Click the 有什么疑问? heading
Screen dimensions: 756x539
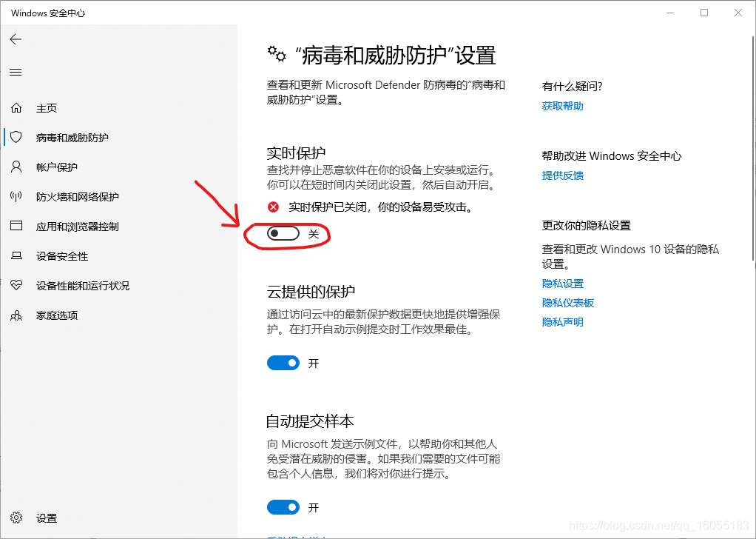tap(573, 87)
